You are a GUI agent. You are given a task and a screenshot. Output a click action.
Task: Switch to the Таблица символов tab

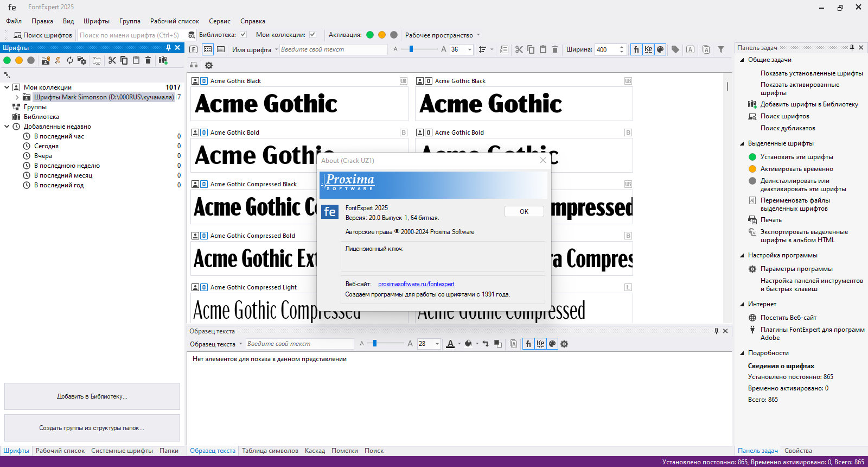click(x=270, y=451)
